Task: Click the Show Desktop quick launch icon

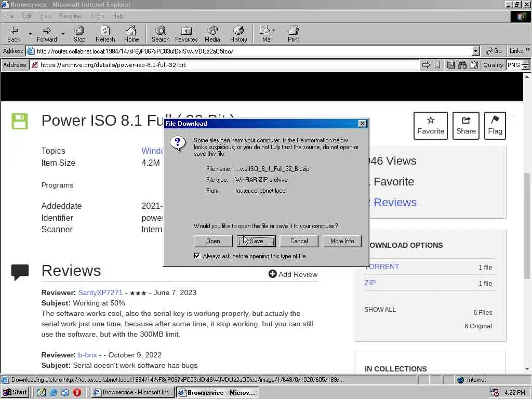Action: [42, 393]
